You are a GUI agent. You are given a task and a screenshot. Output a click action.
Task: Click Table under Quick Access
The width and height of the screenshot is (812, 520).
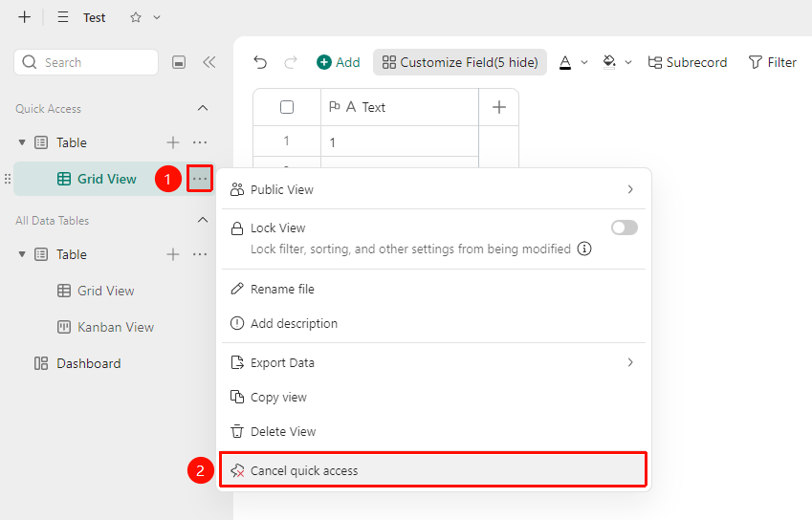point(72,142)
